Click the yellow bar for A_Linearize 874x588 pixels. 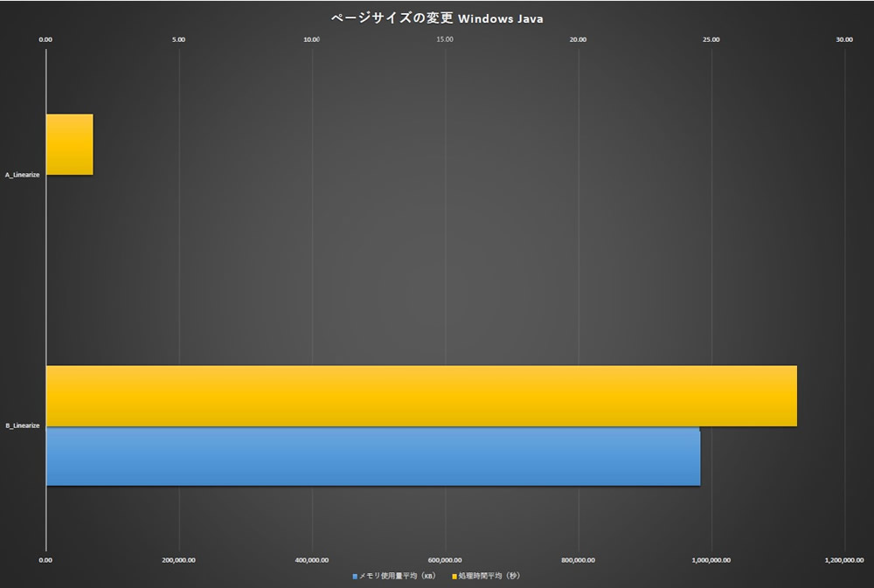[69, 144]
